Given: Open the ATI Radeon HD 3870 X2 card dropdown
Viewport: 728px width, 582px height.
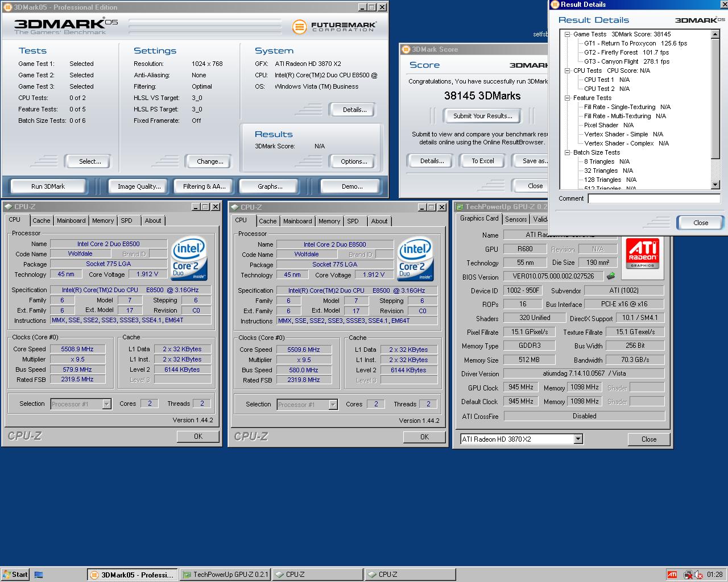Looking at the screenshot, I should (x=578, y=439).
